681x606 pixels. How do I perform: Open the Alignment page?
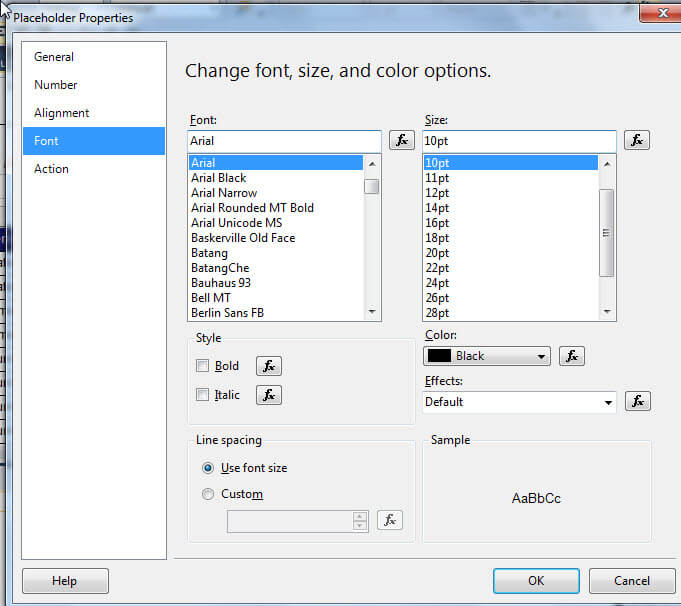[62, 113]
